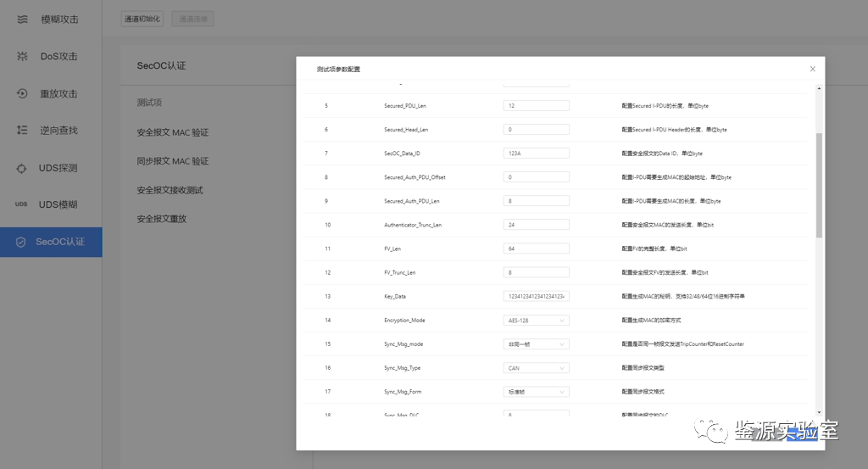This screenshot has width=868, height=469.
Task: Click the UDS模糊 UDS-labeled icon
Action: 22,204
